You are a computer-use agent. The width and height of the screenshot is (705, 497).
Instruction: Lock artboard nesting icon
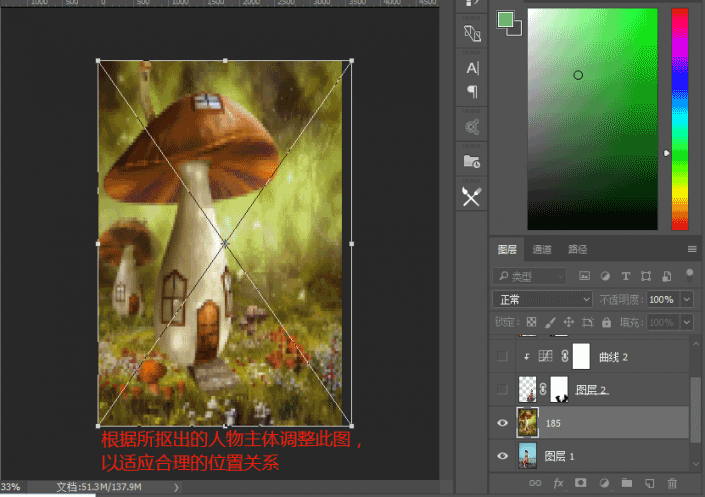coord(588,322)
